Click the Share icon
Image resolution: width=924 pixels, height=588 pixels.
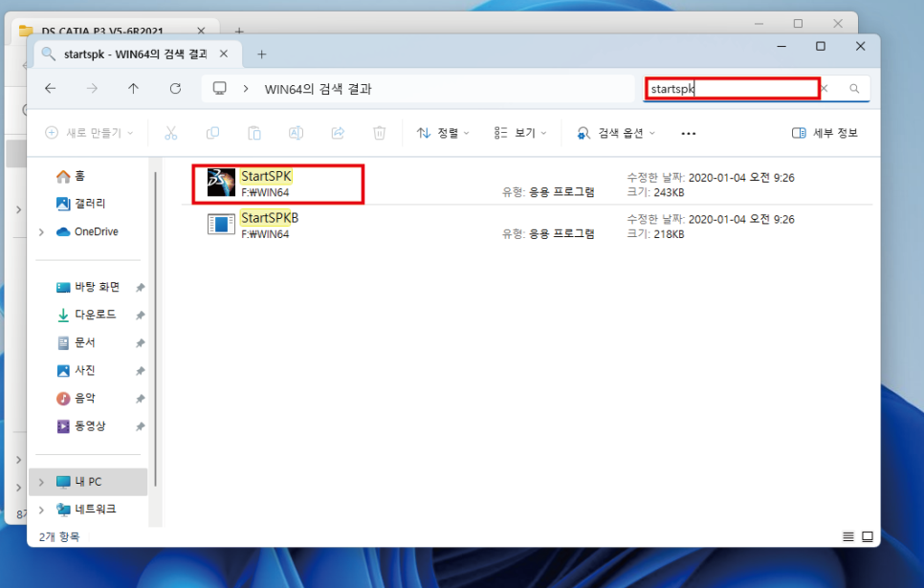click(338, 133)
